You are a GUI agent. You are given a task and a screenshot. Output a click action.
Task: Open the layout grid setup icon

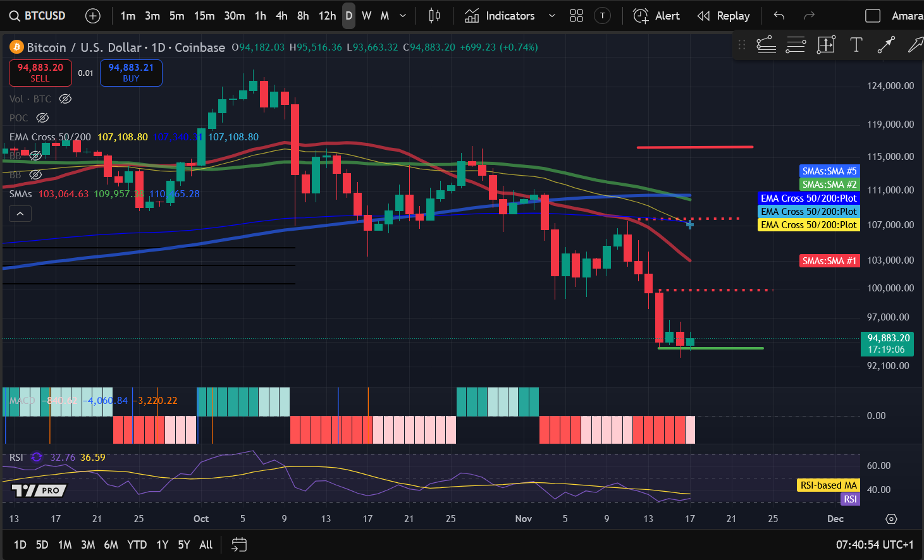click(576, 16)
